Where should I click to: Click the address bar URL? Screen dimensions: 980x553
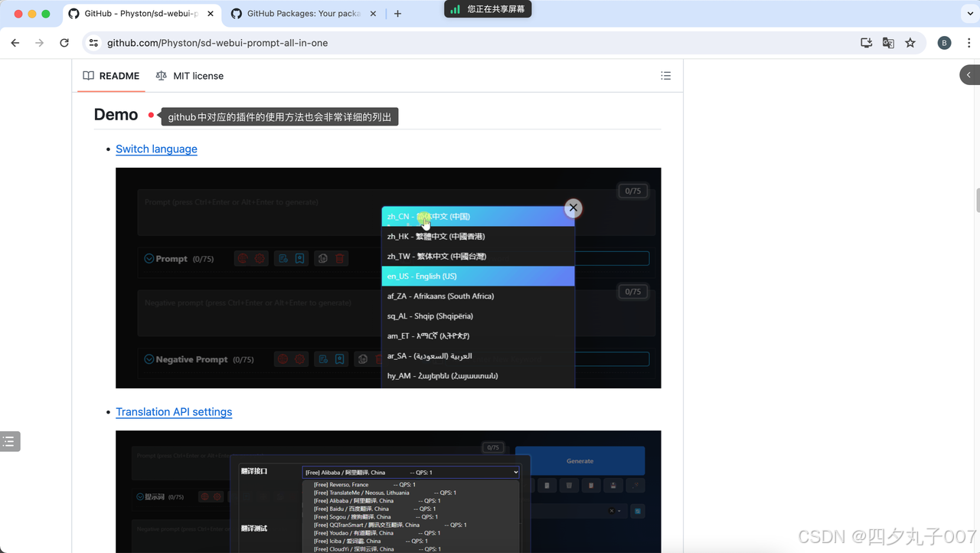217,43
